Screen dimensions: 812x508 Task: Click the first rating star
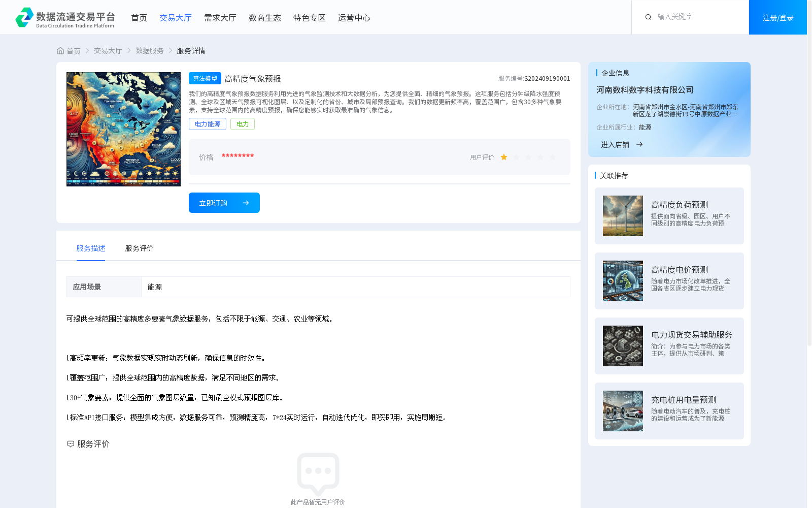[504, 157]
